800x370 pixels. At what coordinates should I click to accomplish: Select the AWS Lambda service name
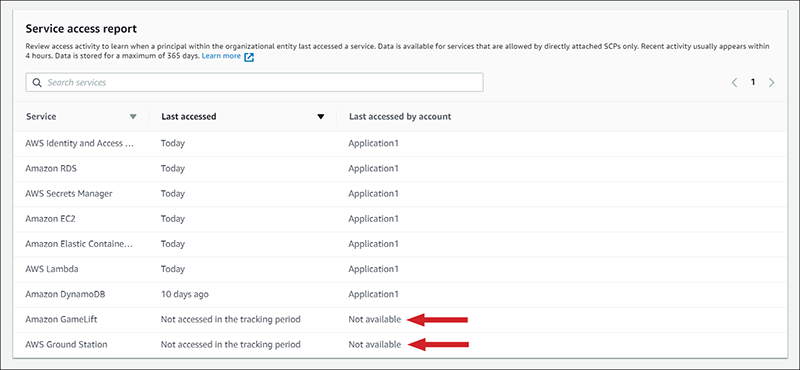(52, 269)
